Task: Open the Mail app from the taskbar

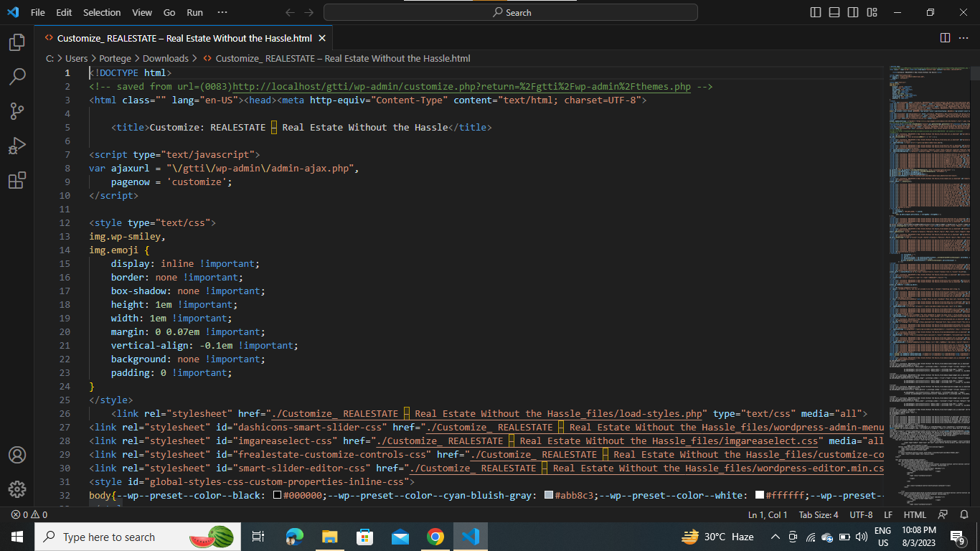Action: pyautogui.click(x=400, y=537)
